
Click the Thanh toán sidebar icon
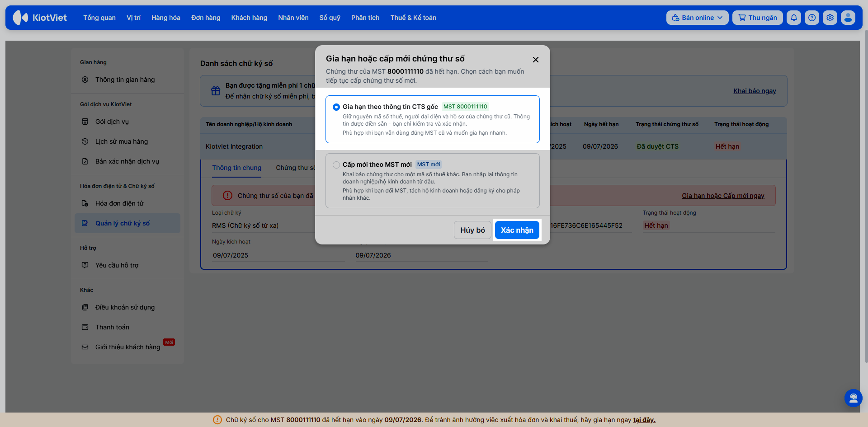pyautogui.click(x=85, y=327)
